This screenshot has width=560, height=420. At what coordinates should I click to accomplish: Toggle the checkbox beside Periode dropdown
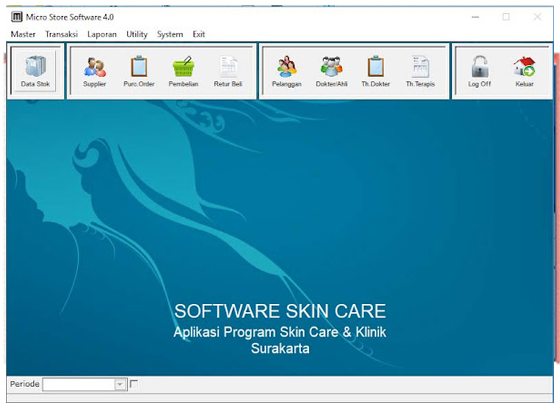pos(134,384)
